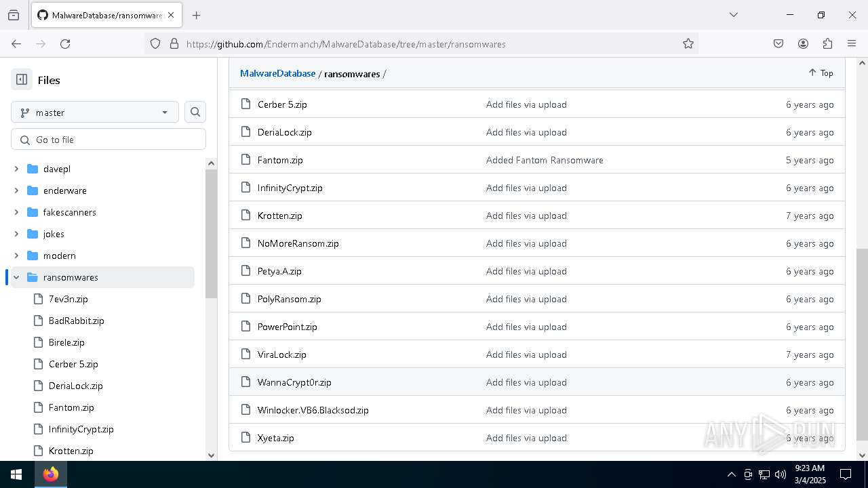The height and width of the screenshot is (488, 868).
Task: Click the tracking protection shield icon
Action: click(x=155, y=43)
